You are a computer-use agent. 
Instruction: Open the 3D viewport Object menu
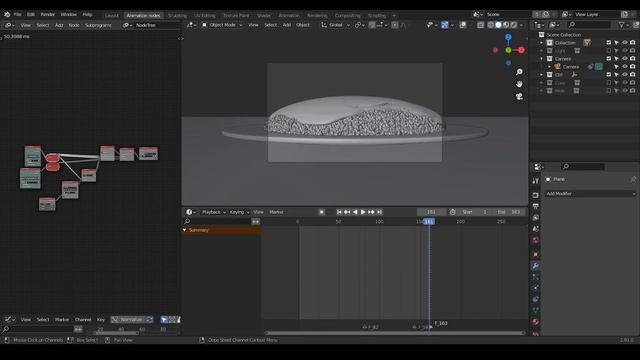click(302, 25)
